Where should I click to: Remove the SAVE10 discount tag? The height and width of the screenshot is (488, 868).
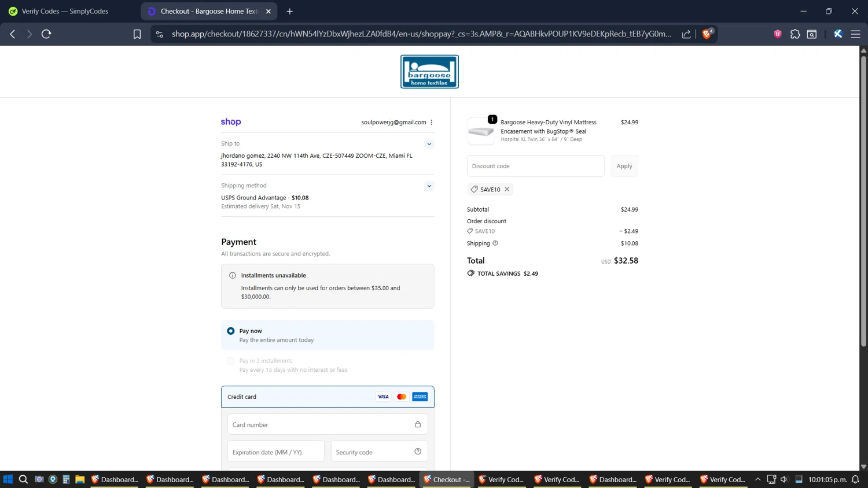coord(507,189)
